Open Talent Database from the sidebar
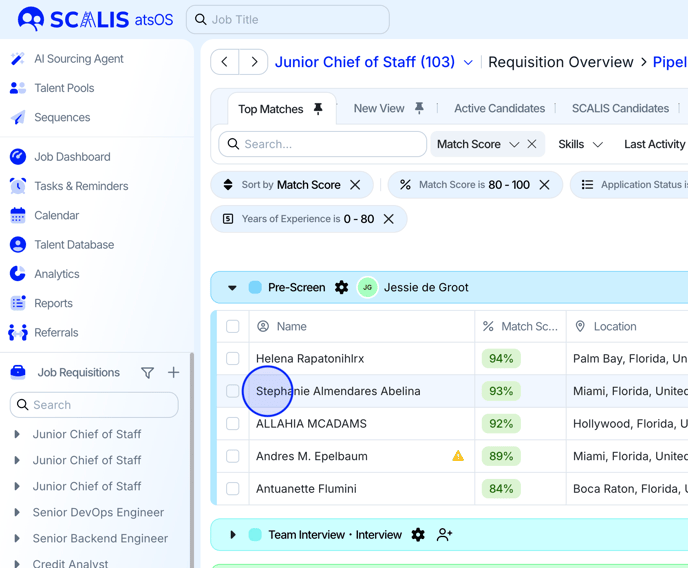 (x=73, y=245)
